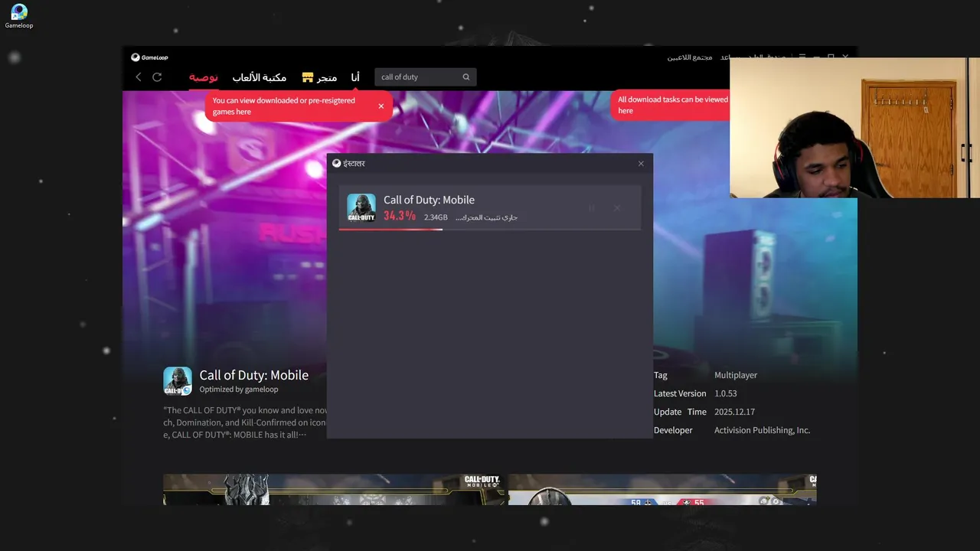Image resolution: width=980 pixels, height=551 pixels.
Task: Click the download progress bar
Action: tap(490, 229)
